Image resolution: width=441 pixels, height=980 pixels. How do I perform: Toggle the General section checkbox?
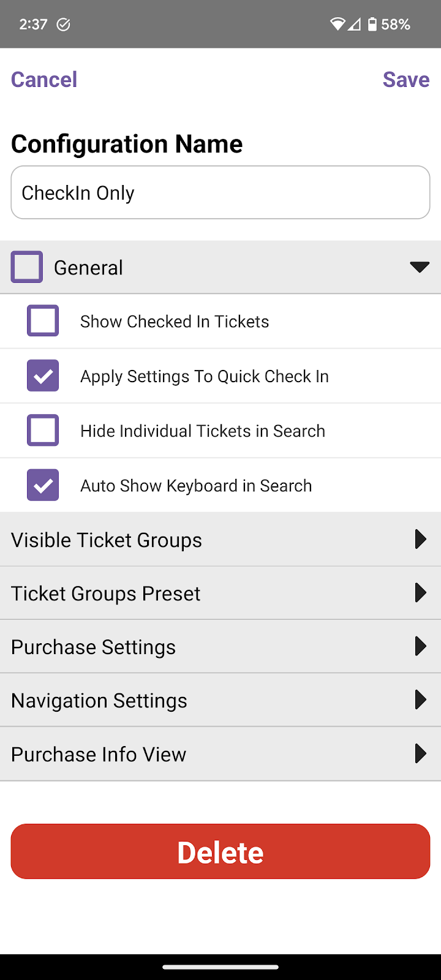pos(27,267)
